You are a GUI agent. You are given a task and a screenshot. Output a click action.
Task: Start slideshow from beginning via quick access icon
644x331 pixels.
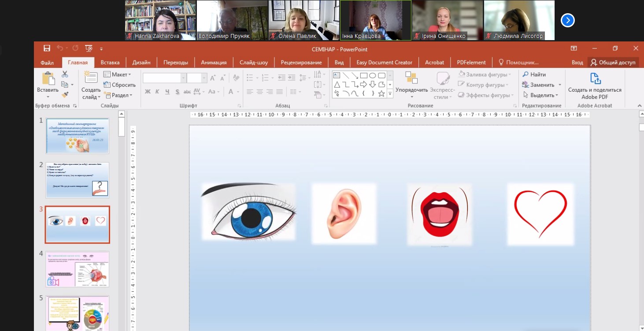click(x=89, y=48)
